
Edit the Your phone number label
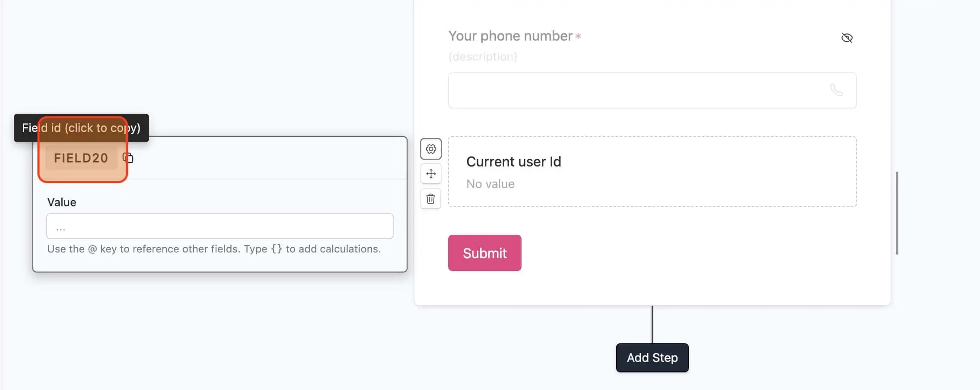coord(510,36)
